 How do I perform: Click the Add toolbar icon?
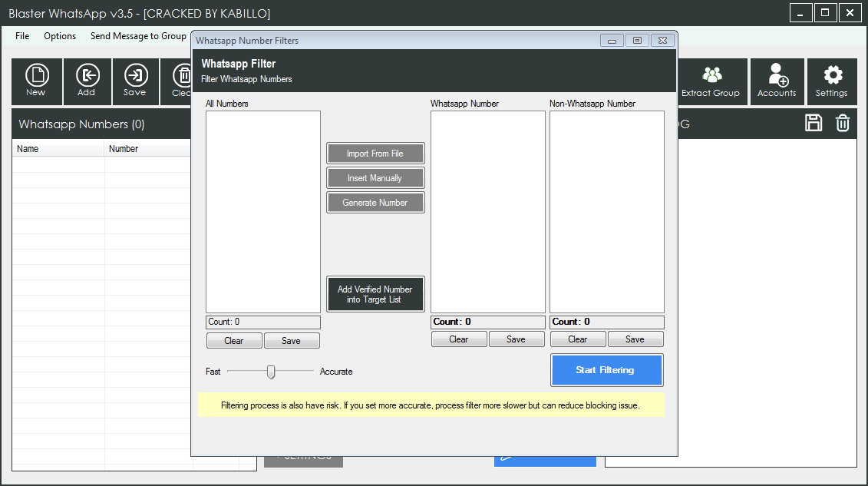(87, 81)
